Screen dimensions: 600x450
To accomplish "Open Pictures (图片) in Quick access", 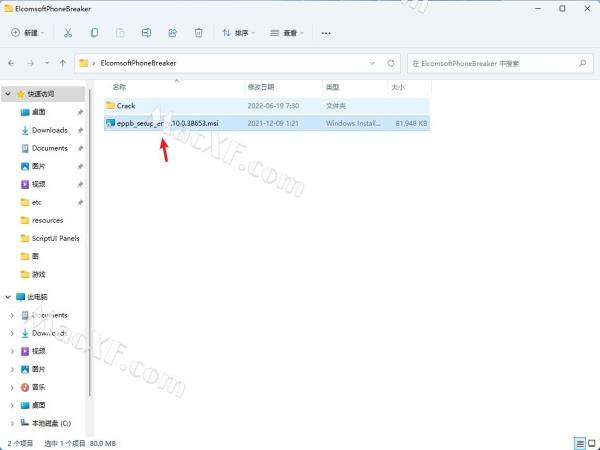I will pos(38,166).
